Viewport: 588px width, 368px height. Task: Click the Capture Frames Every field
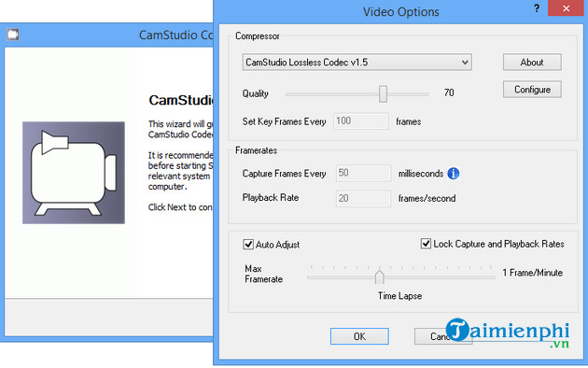point(363,173)
